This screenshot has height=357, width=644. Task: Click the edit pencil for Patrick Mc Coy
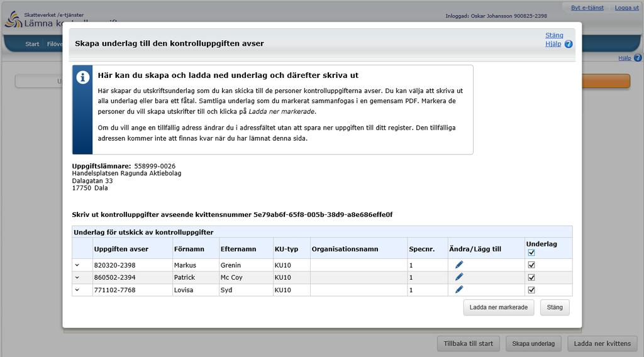tap(458, 277)
